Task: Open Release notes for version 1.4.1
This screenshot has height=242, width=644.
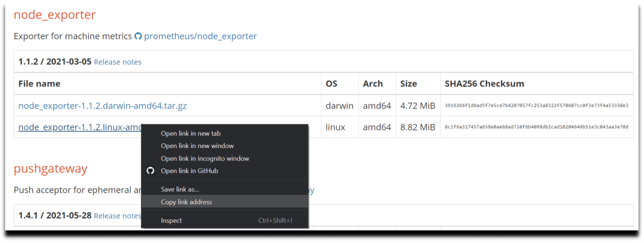Action: 118,216
